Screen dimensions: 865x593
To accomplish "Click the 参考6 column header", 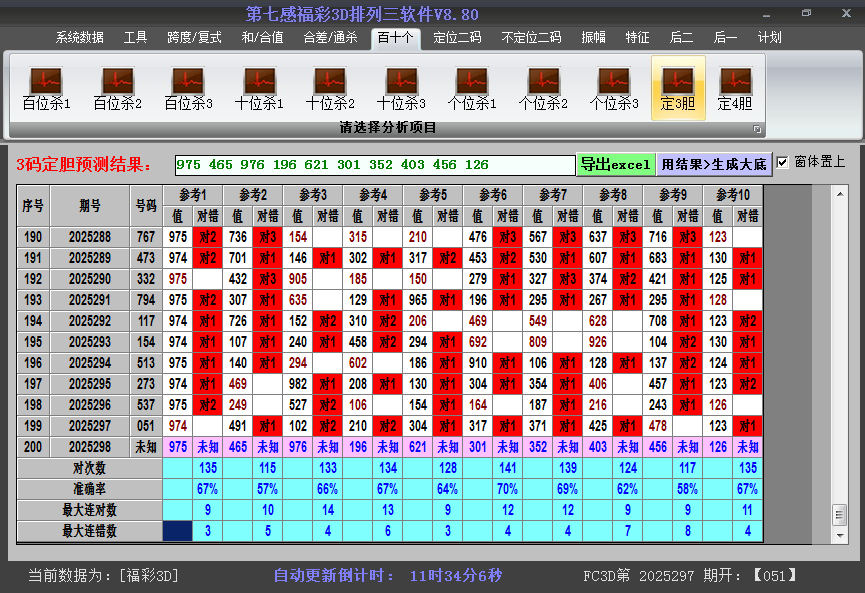I will click(492, 195).
